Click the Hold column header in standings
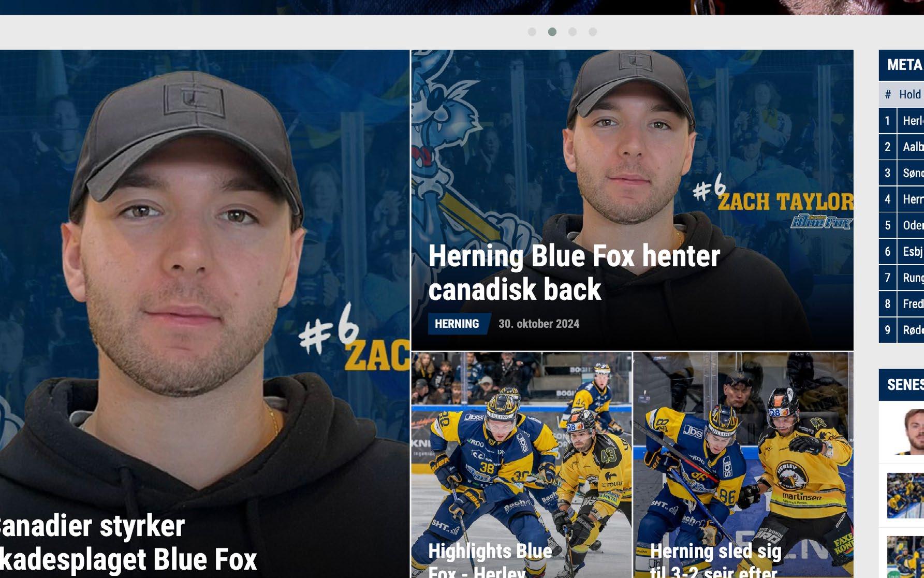924x578 pixels. pos(910,94)
